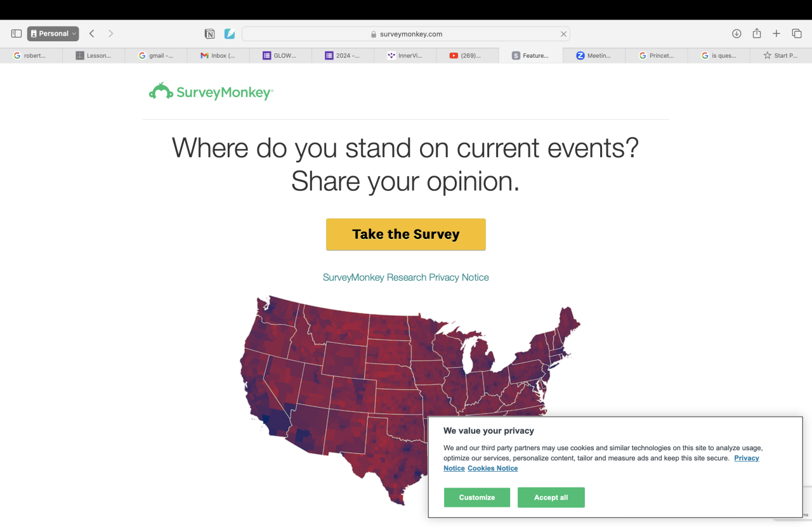Switch to the YouTube (269) tab
The height and width of the screenshot is (527, 812).
[468, 56]
